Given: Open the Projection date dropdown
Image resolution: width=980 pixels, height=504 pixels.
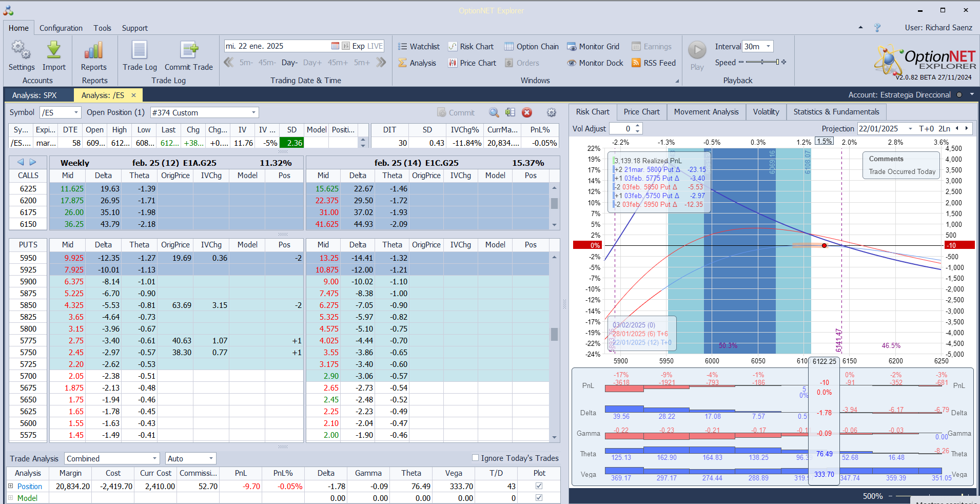Looking at the screenshot, I should [910, 129].
